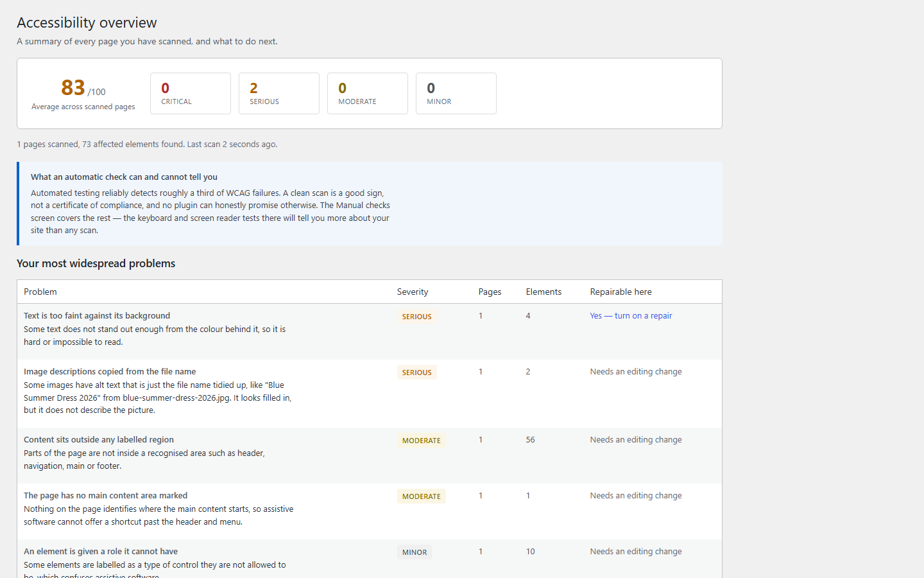
Task: Open the 'Yes — turn on a repair' link
Action: [x=631, y=316]
